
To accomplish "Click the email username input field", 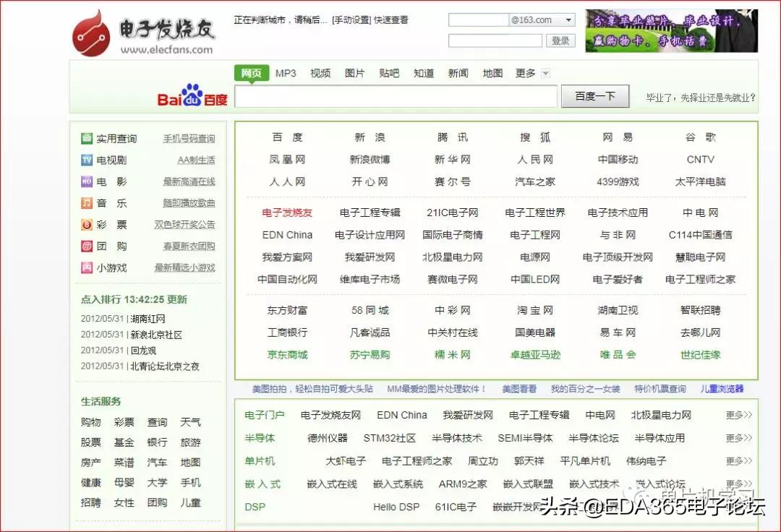I will tap(477, 20).
